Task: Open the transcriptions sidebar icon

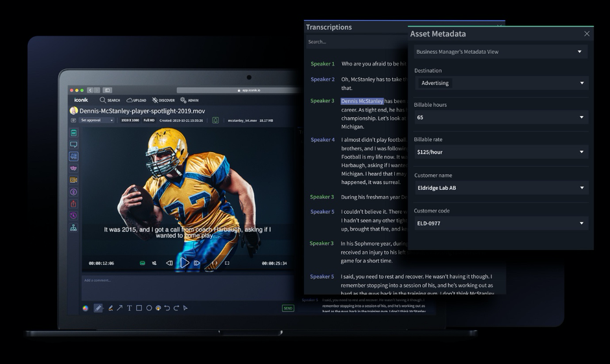Action: 73,156
